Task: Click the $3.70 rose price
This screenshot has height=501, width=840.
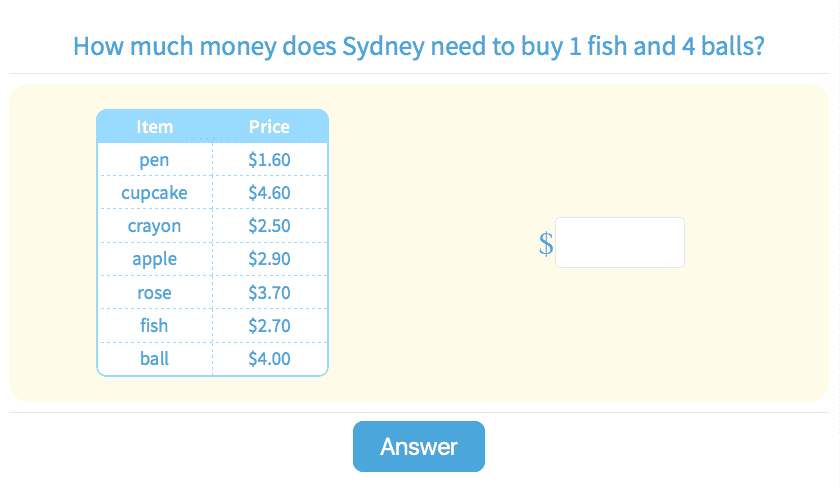Action: pos(269,293)
